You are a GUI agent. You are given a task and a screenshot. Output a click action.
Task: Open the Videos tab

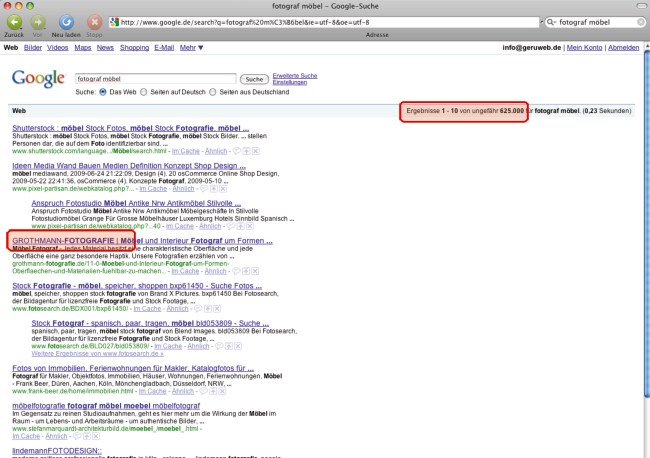[58, 48]
